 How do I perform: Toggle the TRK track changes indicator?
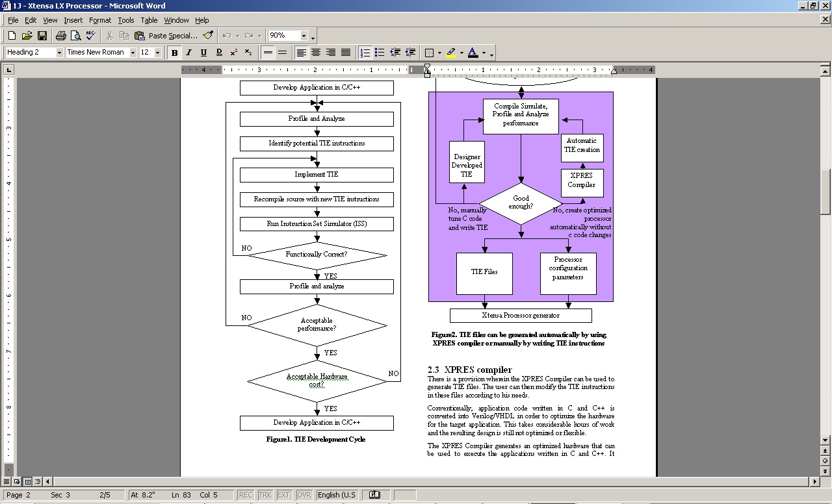point(265,495)
